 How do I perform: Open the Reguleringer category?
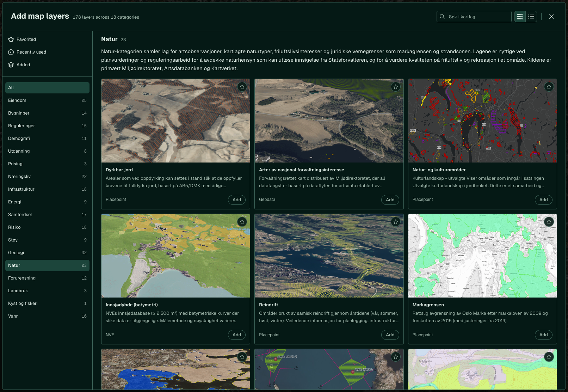pos(47,126)
